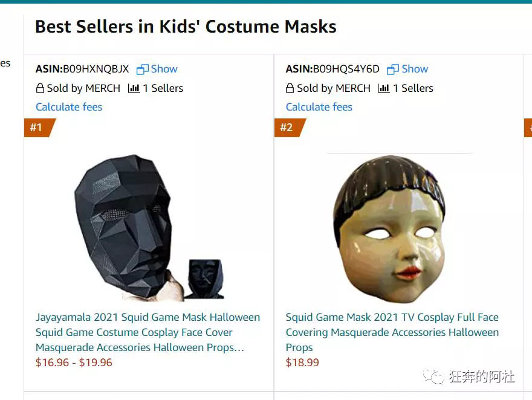
Task: Click the lock icon on the #2 product
Action: pyautogui.click(x=290, y=88)
